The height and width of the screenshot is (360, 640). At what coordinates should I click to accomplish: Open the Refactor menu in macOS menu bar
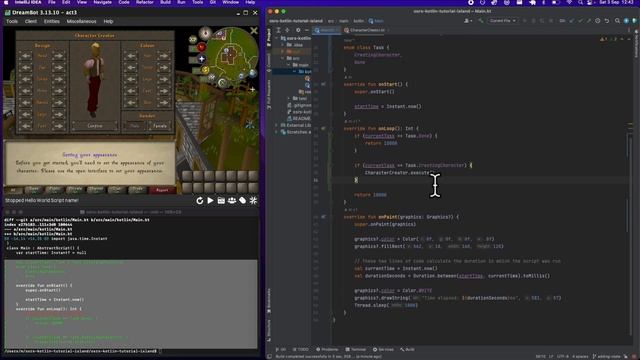[145, 2]
